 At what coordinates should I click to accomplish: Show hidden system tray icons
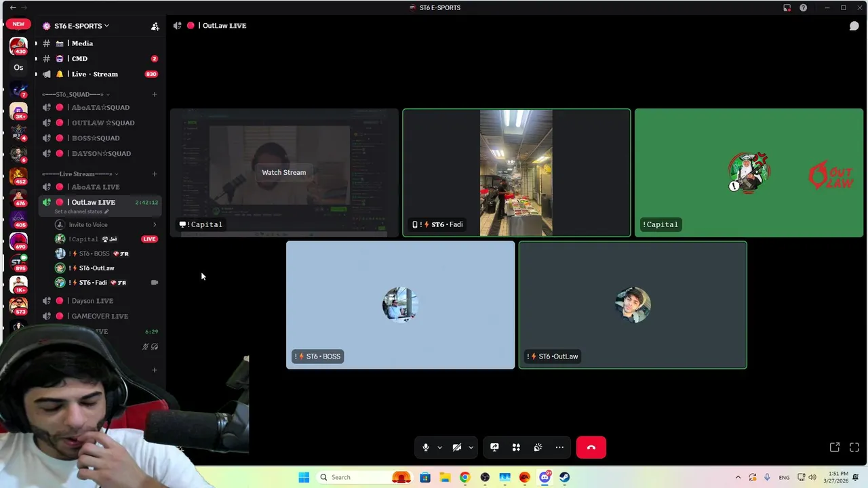[x=738, y=477]
